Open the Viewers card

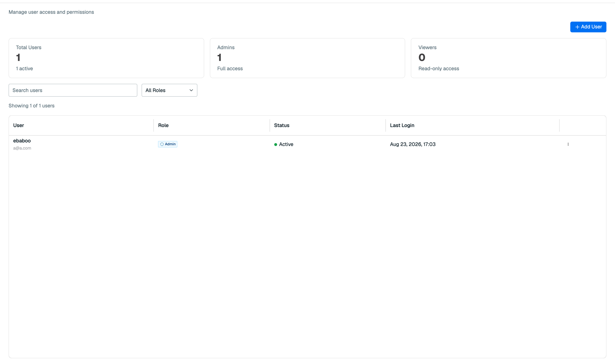(509, 58)
